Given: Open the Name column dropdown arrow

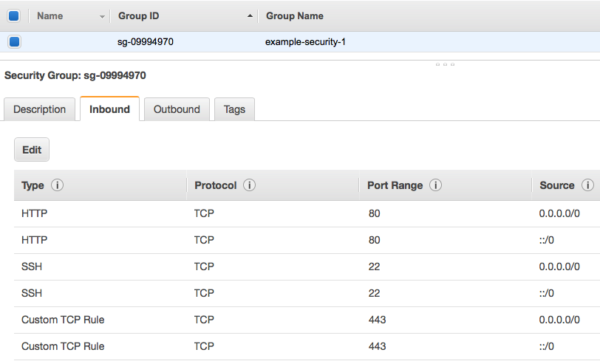Looking at the screenshot, I should point(102,16).
